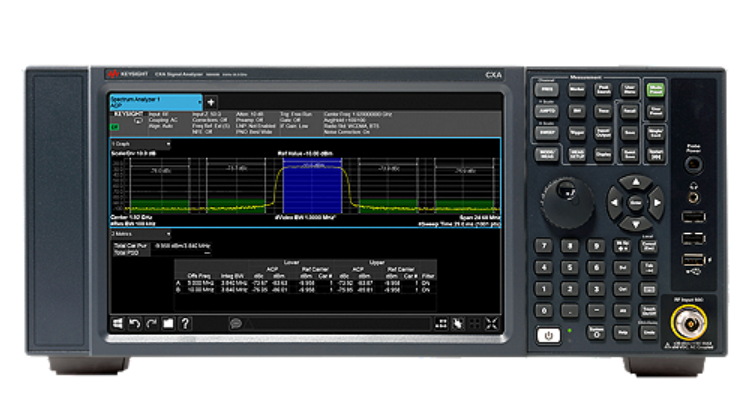Push the down arrow navigation key
Viewport: 750px width, 407px height.
(635, 224)
